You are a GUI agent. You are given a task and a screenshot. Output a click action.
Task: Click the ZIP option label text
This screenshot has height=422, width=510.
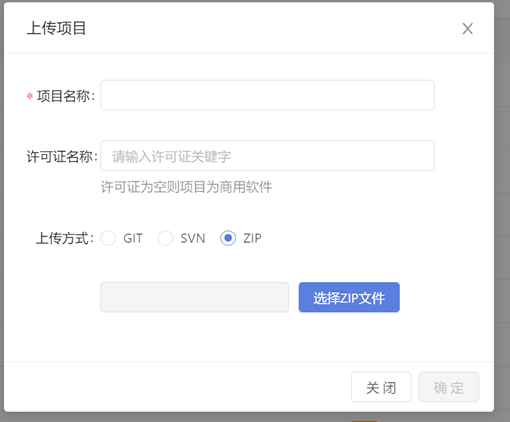click(x=252, y=238)
